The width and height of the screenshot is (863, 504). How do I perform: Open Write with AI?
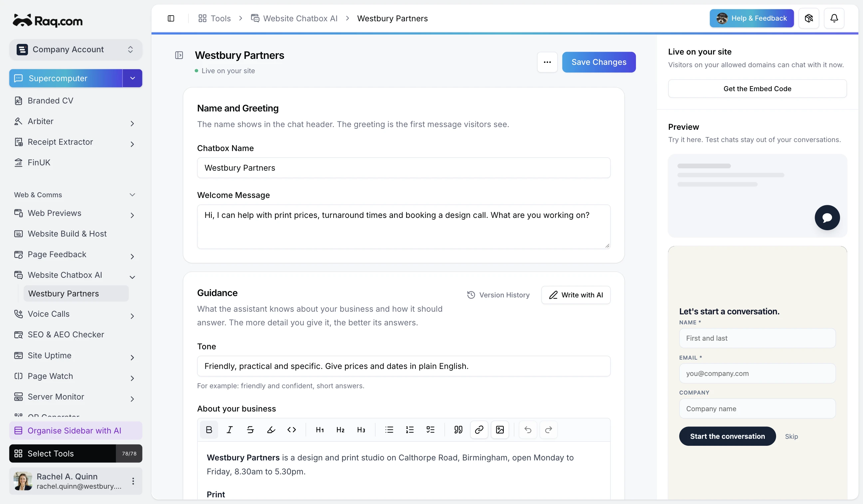576,295
